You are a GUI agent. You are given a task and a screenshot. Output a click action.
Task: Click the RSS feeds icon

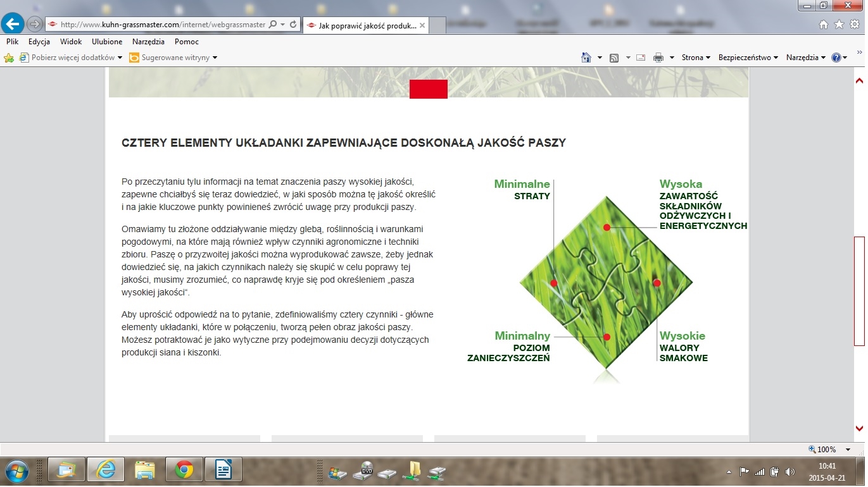614,58
